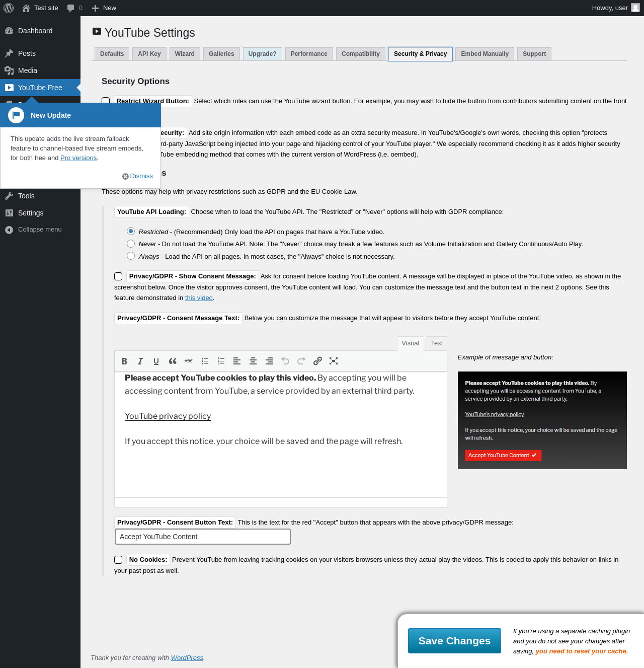
Task: Switch to the Compatibility tab
Action: [x=361, y=54]
